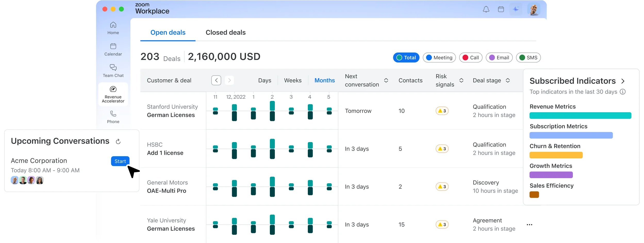Open the AI Companion sparkle icon
This screenshot has height=243, width=644.
516,10
